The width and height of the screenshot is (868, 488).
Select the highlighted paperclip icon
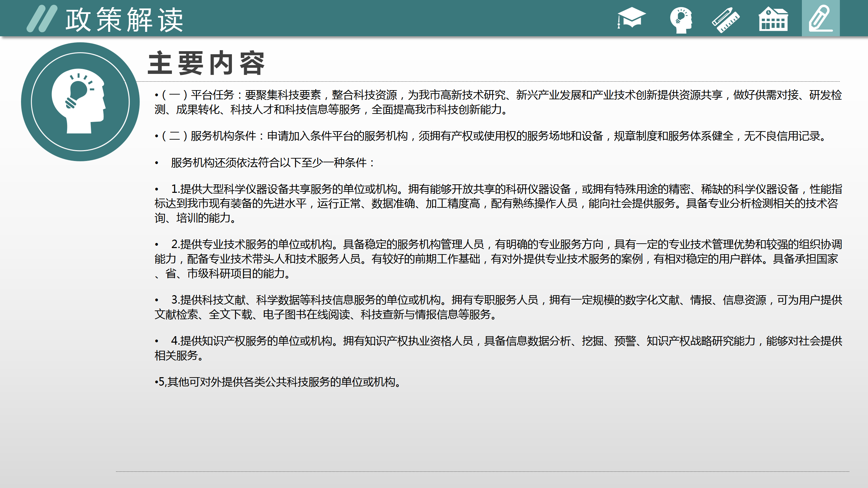click(821, 19)
